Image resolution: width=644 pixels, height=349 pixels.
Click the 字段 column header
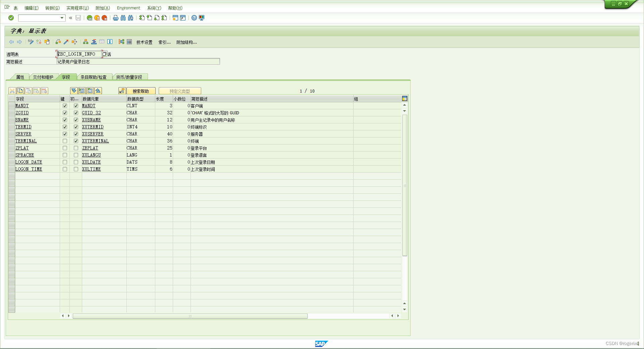37,99
